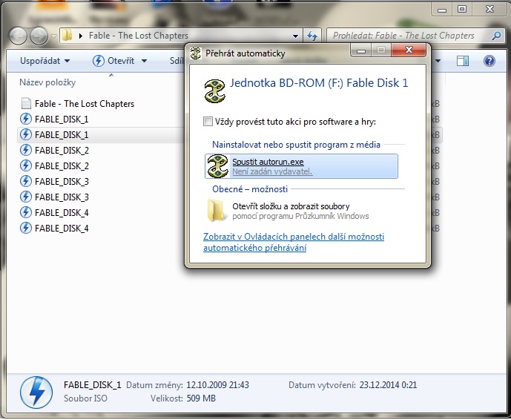Select the Fable - The Lost Chapters text file

point(85,104)
